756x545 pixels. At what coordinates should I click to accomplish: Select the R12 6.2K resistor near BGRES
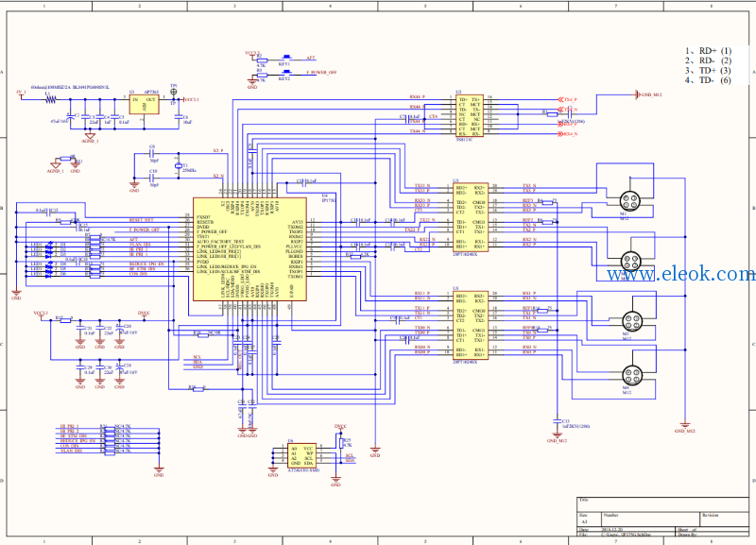(355, 257)
